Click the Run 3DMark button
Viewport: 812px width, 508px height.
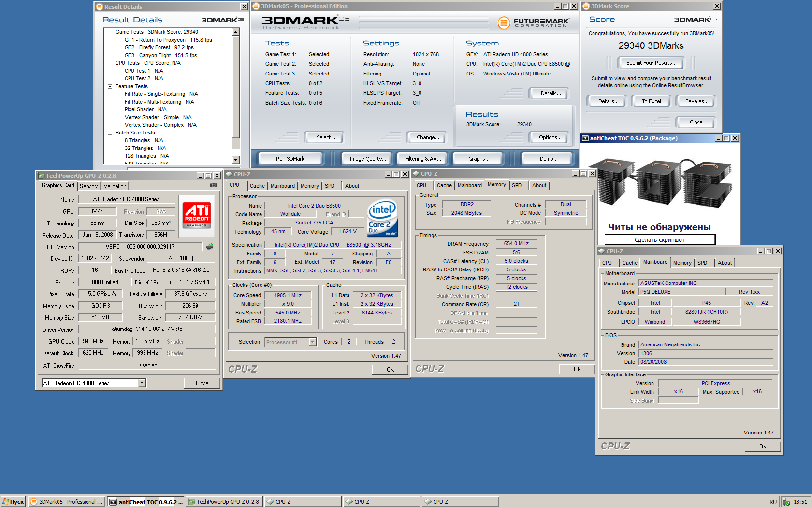tap(290, 159)
